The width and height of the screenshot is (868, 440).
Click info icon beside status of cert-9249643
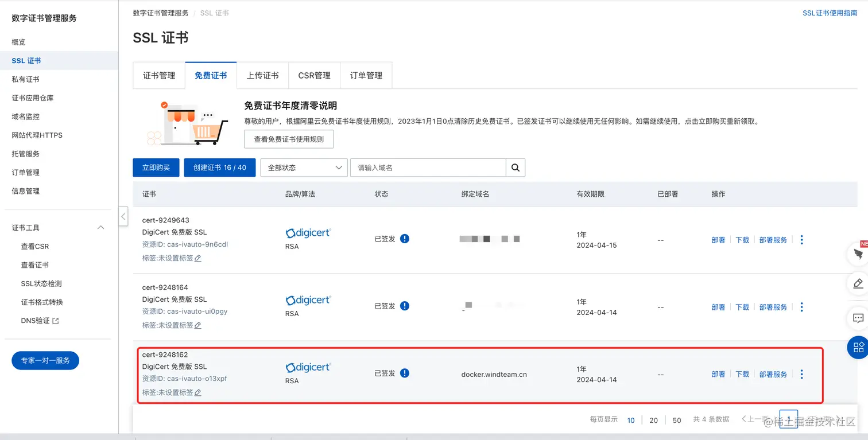click(405, 239)
